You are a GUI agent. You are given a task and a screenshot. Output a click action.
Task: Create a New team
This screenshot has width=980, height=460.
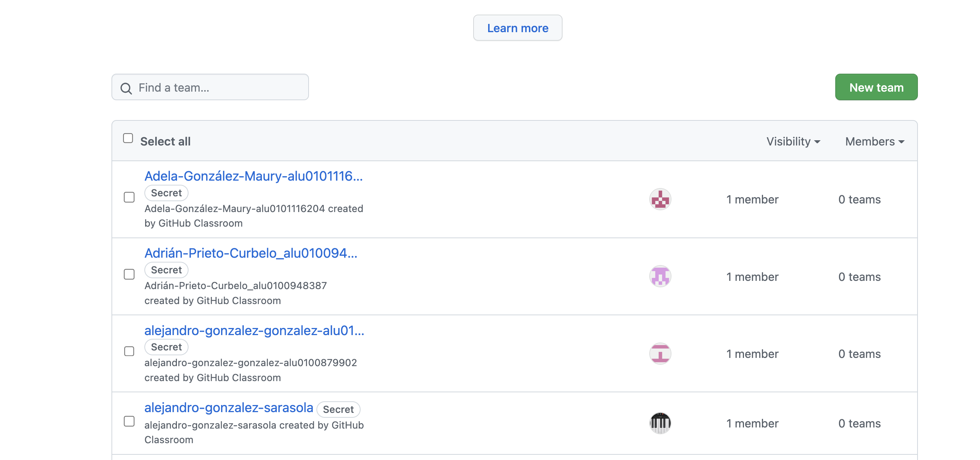tap(876, 87)
